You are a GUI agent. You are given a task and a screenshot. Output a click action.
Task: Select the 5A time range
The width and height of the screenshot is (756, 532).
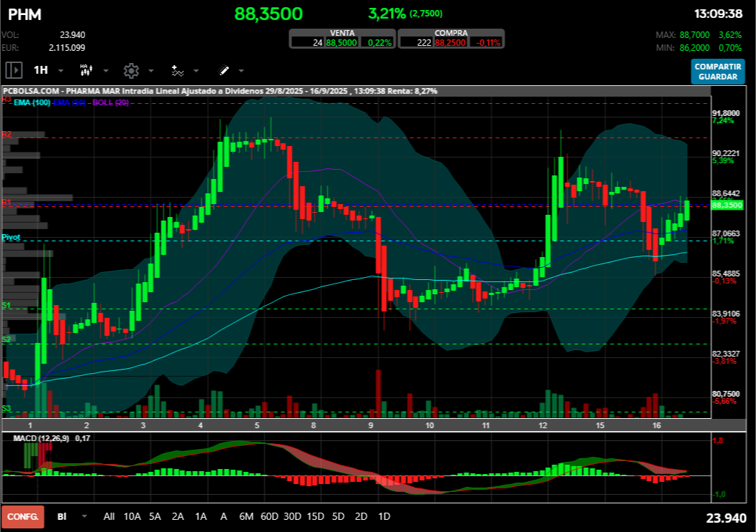155,516
